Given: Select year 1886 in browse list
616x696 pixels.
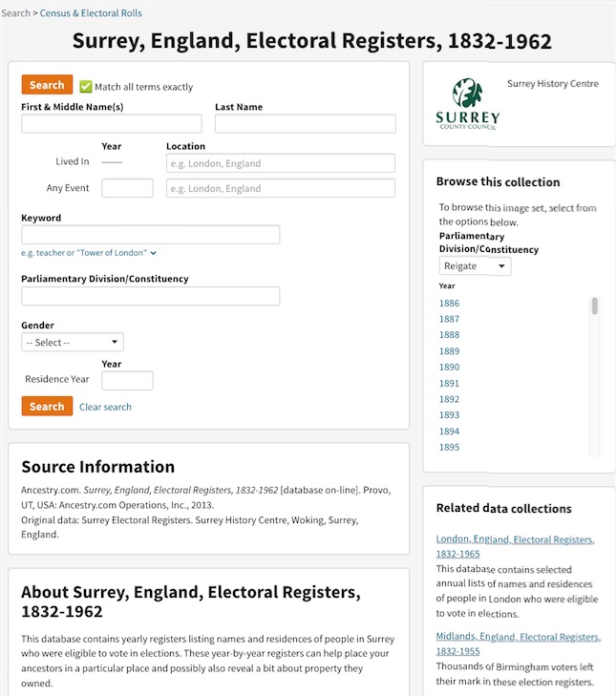Looking at the screenshot, I should pos(449,304).
